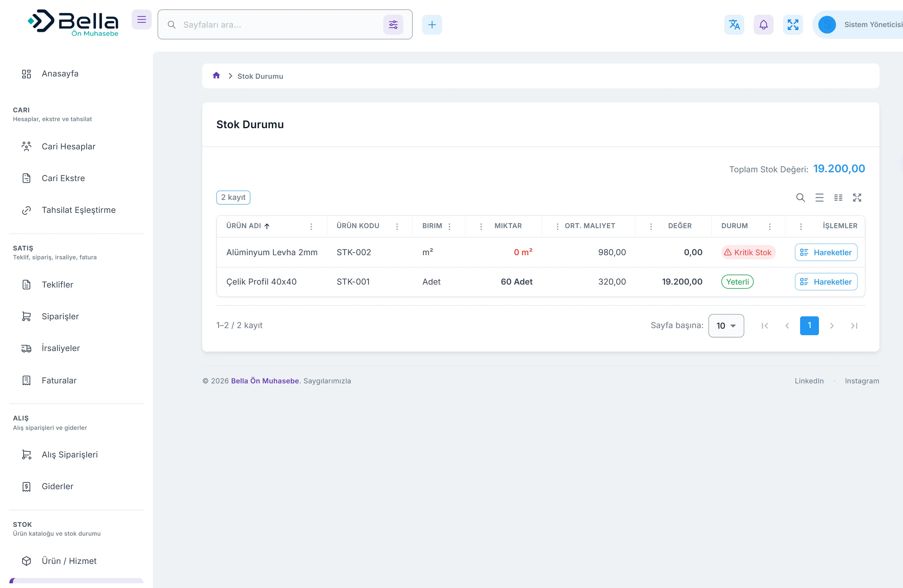The image size is (903, 588).
Task: View Hareketler for Çelik Profil 40x40
Action: pyautogui.click(x=826, y=282)
